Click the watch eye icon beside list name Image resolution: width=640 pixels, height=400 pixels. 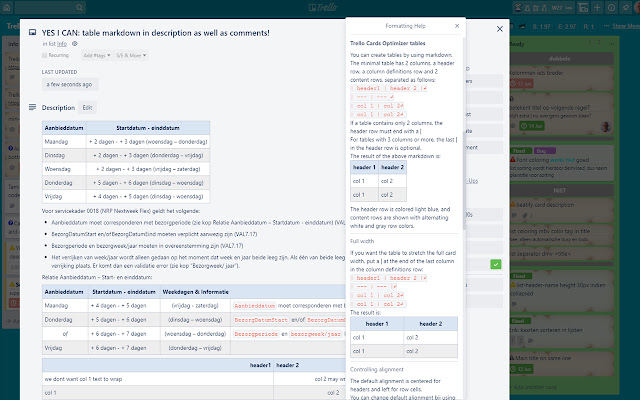coord(76,44)
